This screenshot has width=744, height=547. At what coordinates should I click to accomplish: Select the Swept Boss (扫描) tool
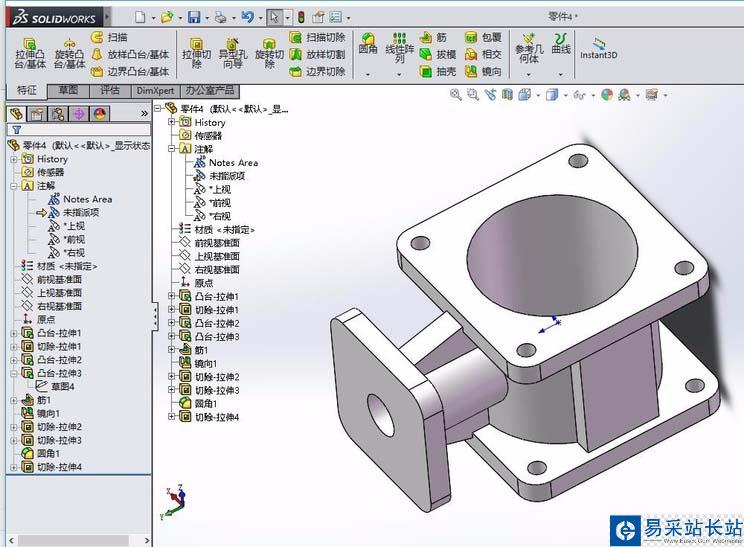click(109, 37)
